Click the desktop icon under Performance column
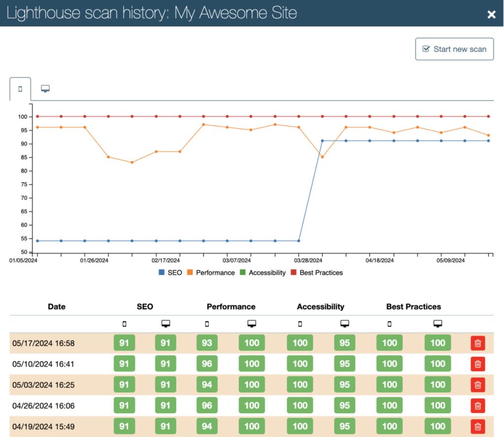This screenshot has width=504, height=437. click(x=252, y=324)
